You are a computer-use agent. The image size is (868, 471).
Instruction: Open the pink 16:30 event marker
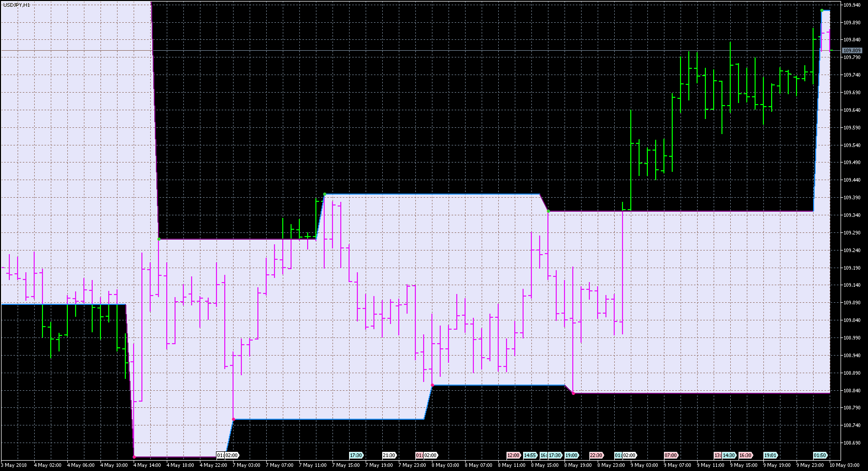coord(745,455)
